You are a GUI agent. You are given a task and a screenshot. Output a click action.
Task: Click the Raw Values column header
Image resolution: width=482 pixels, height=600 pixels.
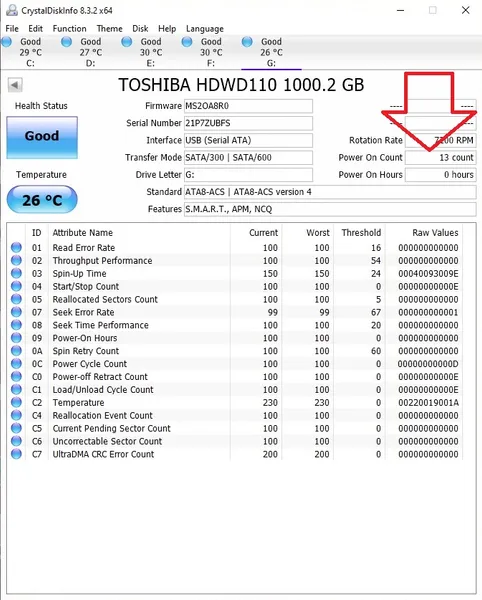pos(435,233)
